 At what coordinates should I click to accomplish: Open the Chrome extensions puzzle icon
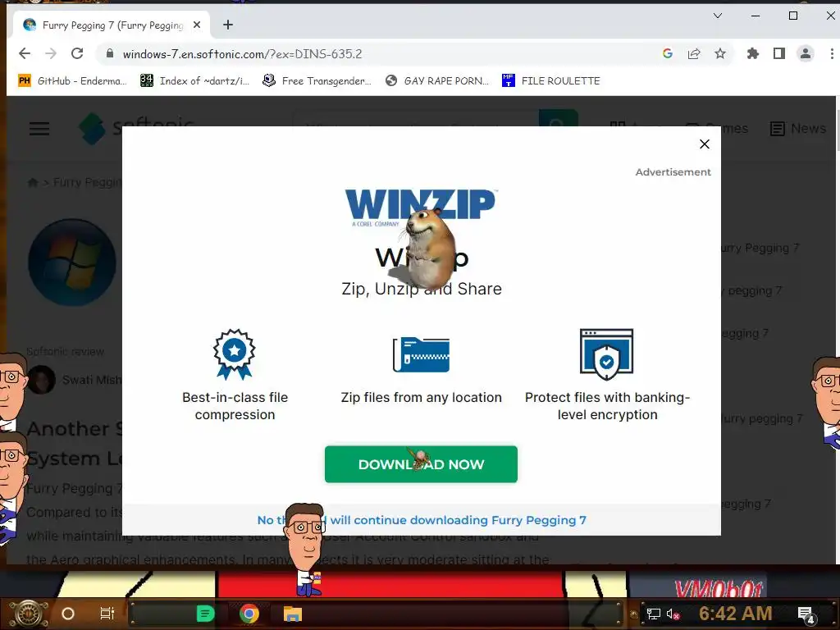coord(753,53)
